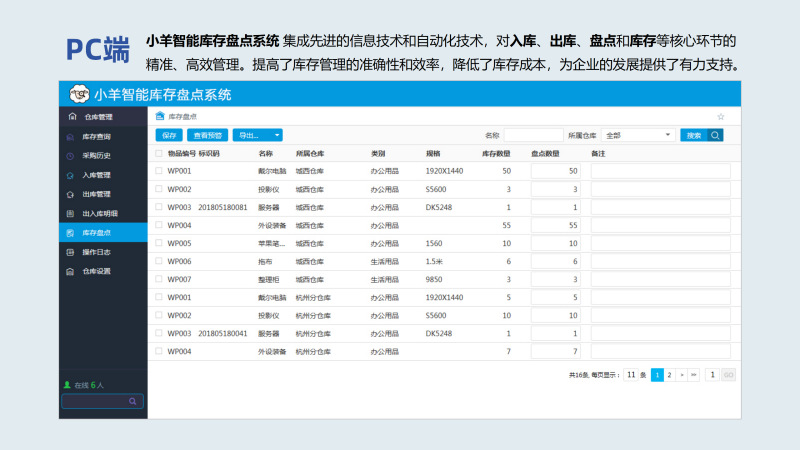Click the next page arrow

[x=682, y=375]
